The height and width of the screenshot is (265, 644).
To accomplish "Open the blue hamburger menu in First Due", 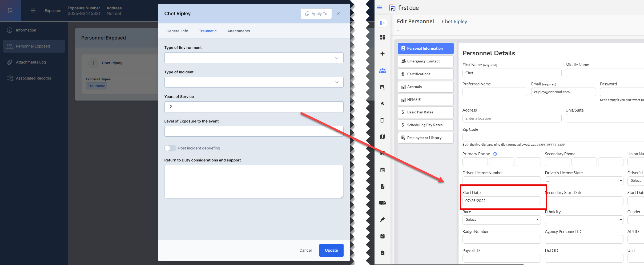I will [380, 8].
